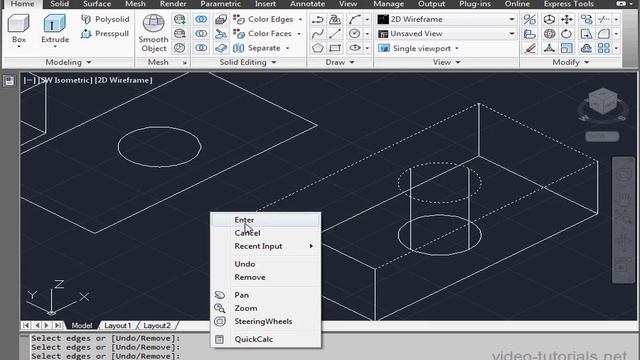Image resolution: width=640 pixels, height=360 pixels.
Task: Click the Color Faces button
Action: coord(262,33)
